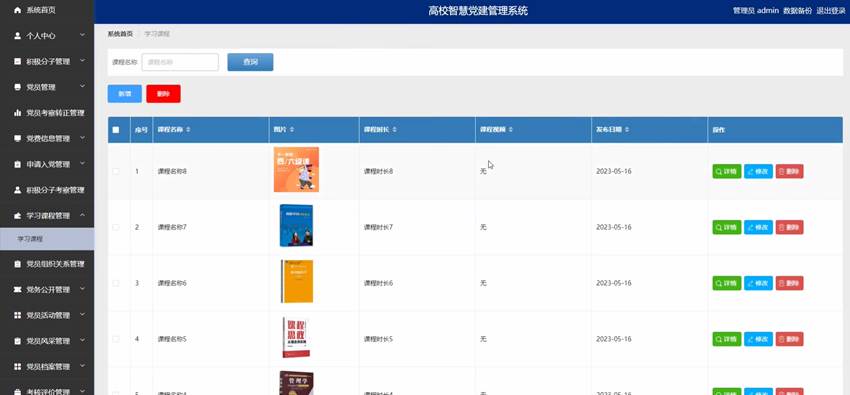This screenshot has width=850, height=395.
Task: Expand the 党员档案管理 chevron
Action: click(82, 366)
